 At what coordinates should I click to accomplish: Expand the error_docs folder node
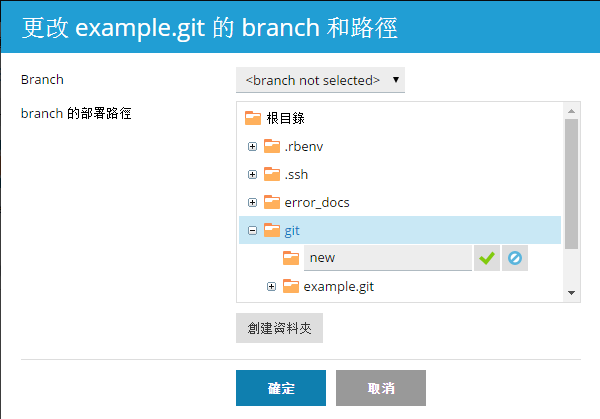point(253,202)
